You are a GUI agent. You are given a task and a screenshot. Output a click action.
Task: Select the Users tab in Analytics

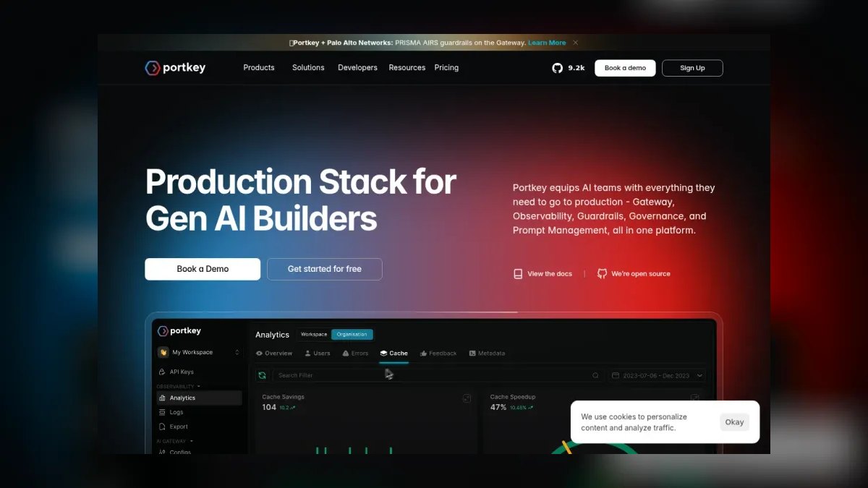tap(318, 354)
